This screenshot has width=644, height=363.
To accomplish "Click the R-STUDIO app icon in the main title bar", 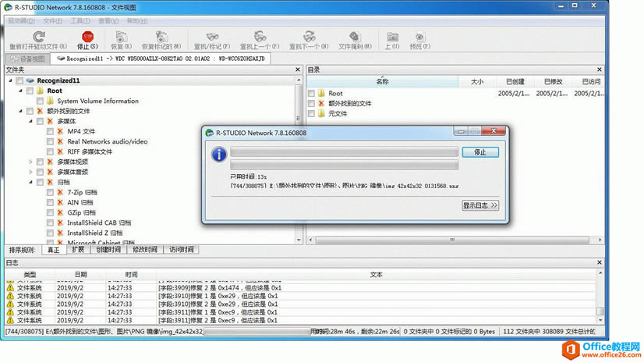I will (x=8, y=7).
